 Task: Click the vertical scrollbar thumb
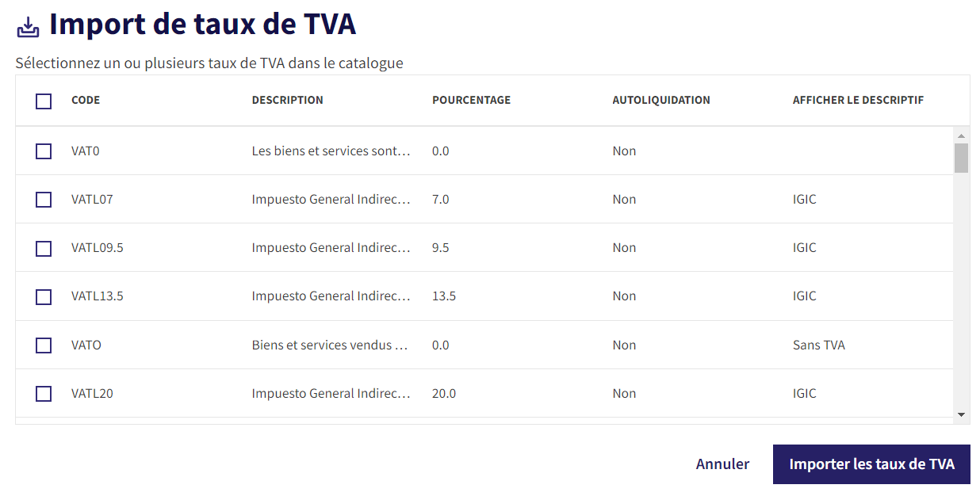click(961, 158)
